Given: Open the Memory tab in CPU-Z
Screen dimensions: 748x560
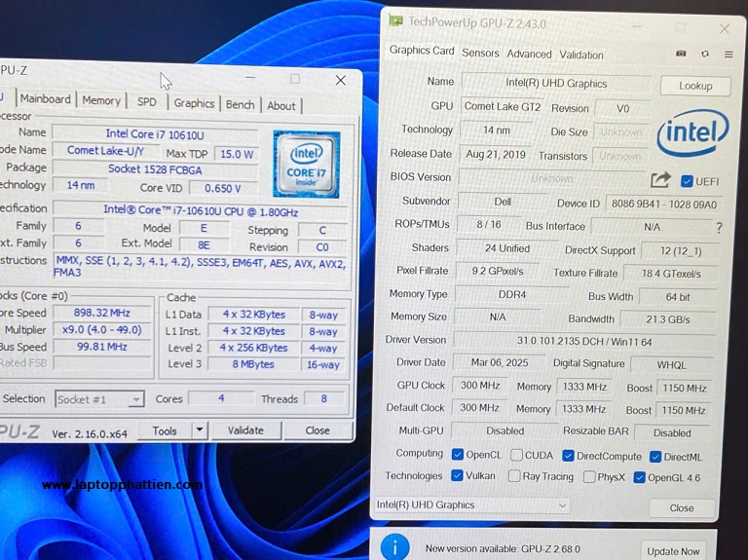Looking at the screenshot, I should 101,100.
